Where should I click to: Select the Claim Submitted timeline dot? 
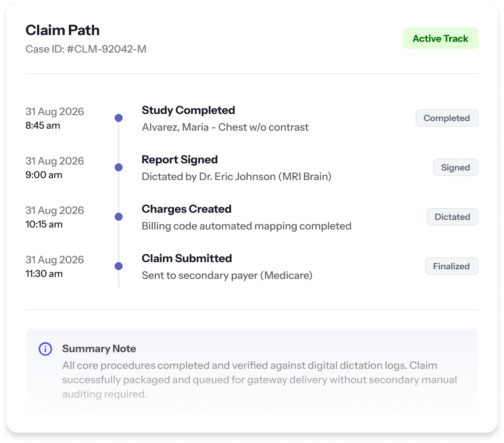pos(119,266)
